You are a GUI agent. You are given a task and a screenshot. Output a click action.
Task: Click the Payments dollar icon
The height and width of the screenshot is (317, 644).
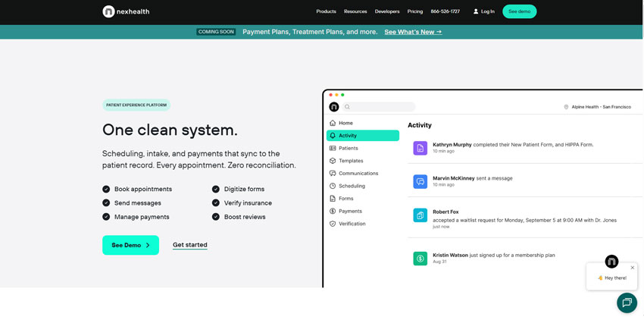pyautogui.click(x=333, y=211)
